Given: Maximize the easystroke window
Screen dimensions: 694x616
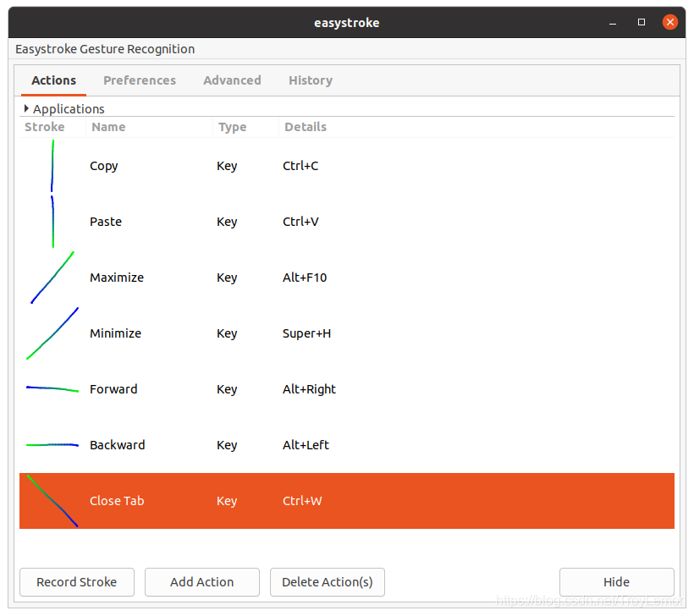Looking at the screenshot, I should coord(642,22).
